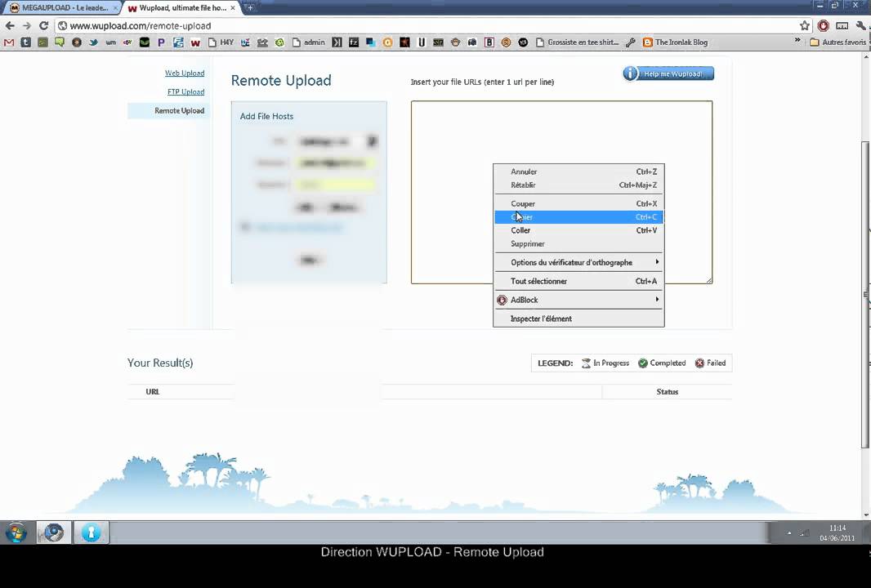This screenshot has height=588, width=871.
Task: Choose Couper in context menu
Action: coord(578,204)
